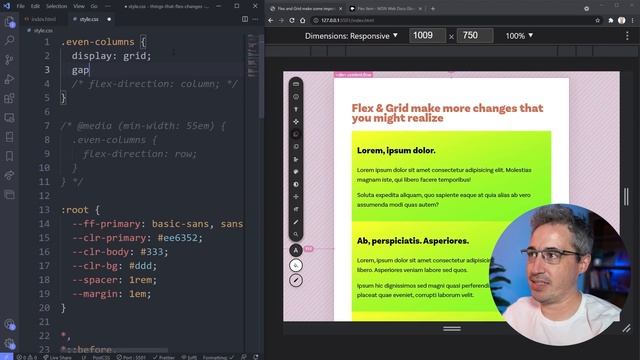Click the 'Flex & Grid make more changes' heading
Image resolution: width=640 pixels, height=360 pixels.
pyautogui.click(x=447, y=113)
